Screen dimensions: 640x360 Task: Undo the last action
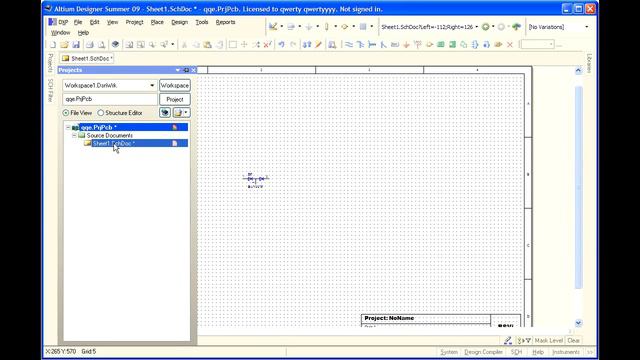282,44
